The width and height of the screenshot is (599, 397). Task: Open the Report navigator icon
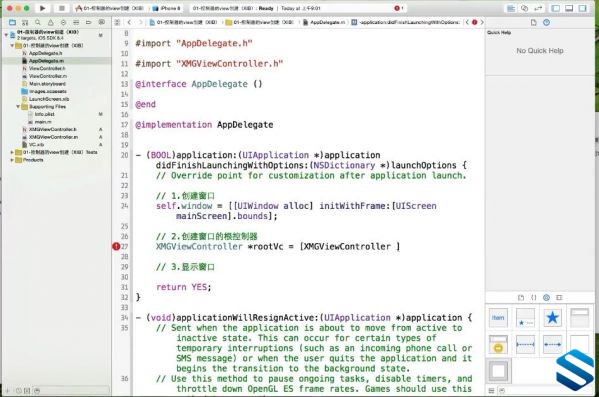click(102, 23)
